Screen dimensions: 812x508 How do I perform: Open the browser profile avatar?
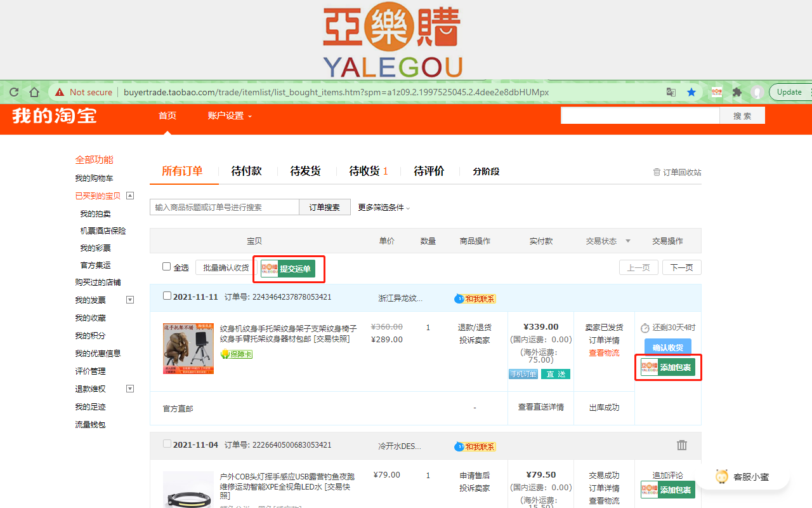coord(757,92)
